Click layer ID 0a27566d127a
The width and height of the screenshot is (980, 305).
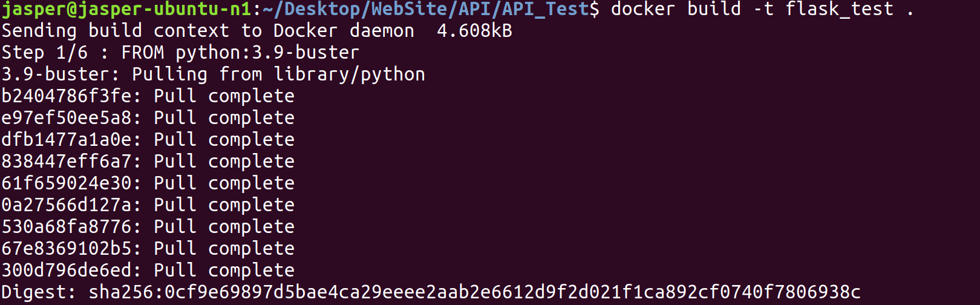tap(66, 205)
